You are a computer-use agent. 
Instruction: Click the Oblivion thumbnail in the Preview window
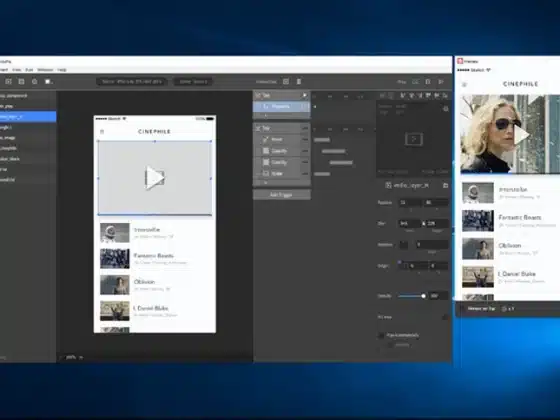coord(478,249)
